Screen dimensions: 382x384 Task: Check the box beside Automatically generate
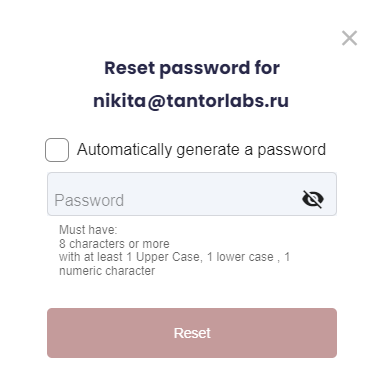[57, 150]
